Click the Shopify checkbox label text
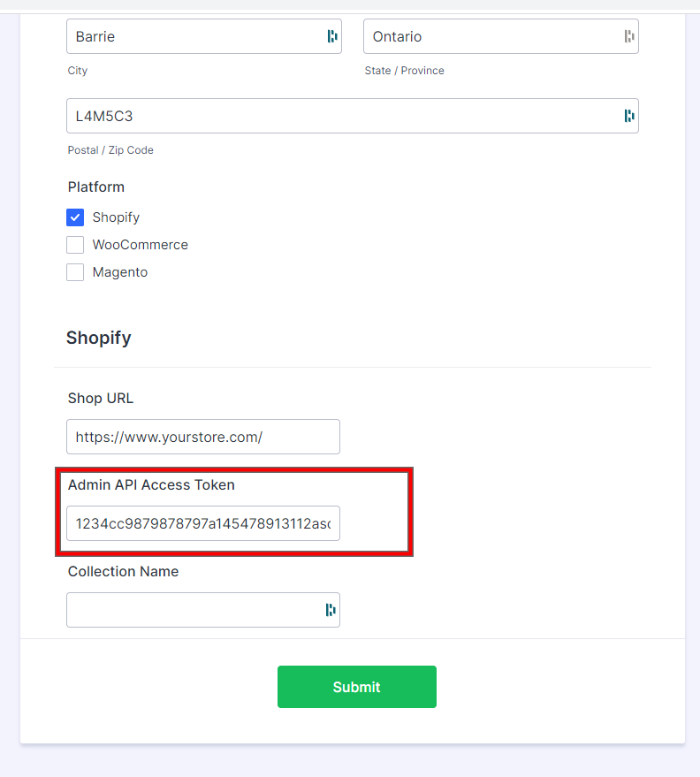 pos(116,217)
